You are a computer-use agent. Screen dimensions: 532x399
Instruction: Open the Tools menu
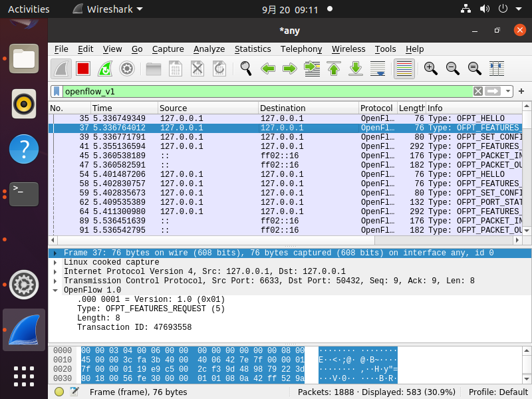click(x=386, y=49)
